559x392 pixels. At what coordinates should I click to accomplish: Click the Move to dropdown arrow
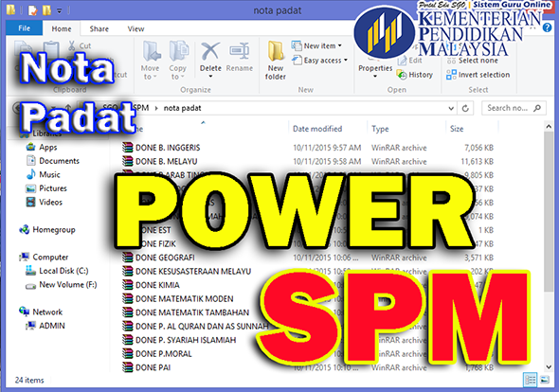(155, 77)
